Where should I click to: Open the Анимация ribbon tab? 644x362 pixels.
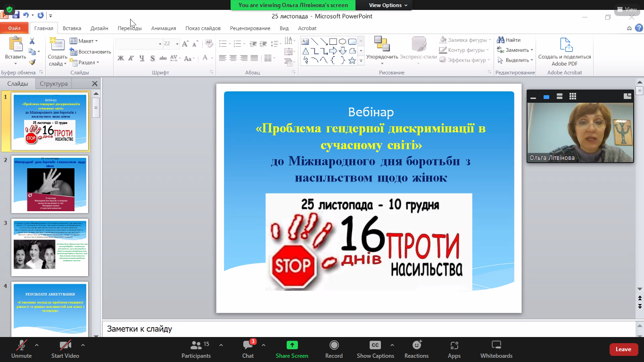[164, 28]
